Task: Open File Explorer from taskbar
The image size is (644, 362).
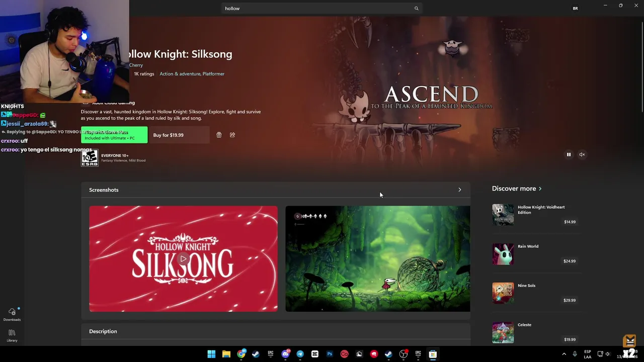Action: [x=226, y=354]
